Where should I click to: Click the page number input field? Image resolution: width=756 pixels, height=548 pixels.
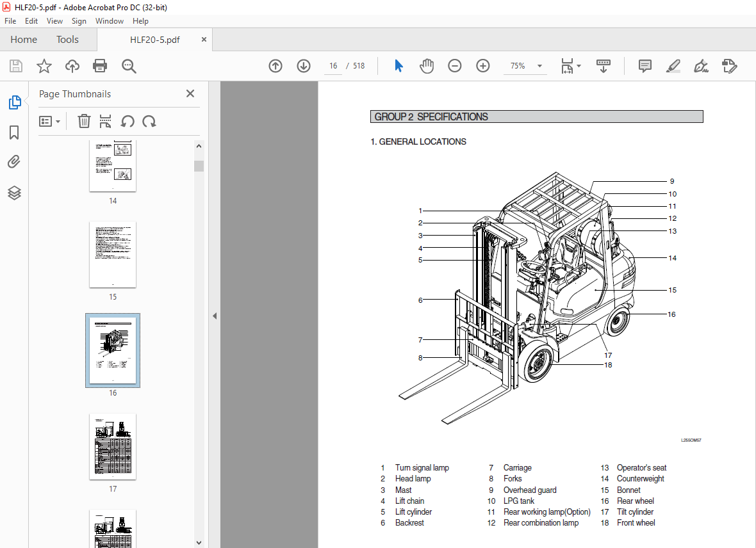click(x=333, y=66)
